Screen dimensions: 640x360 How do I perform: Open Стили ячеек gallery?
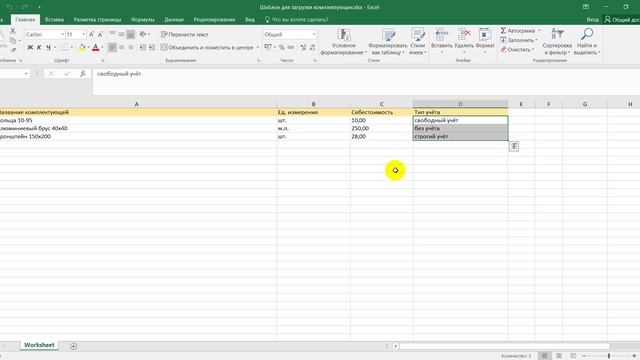pyautogui.click(x=418, y=42)
